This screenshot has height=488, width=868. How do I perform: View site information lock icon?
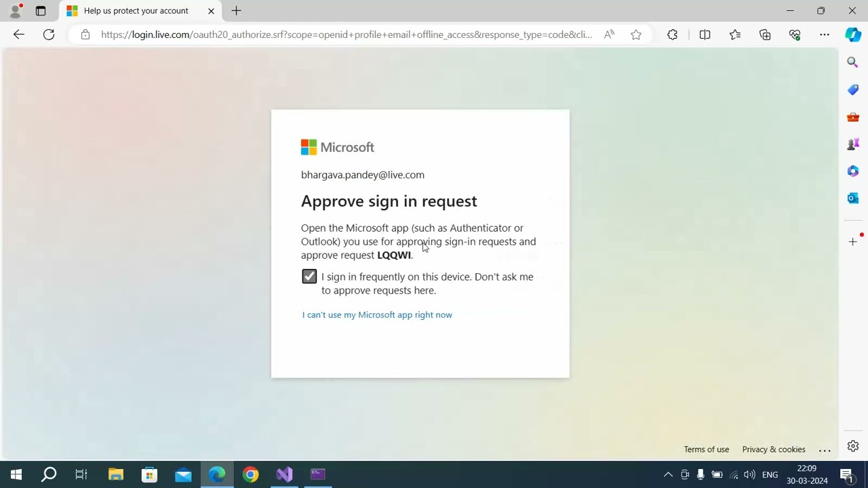[x=85, y=35]
